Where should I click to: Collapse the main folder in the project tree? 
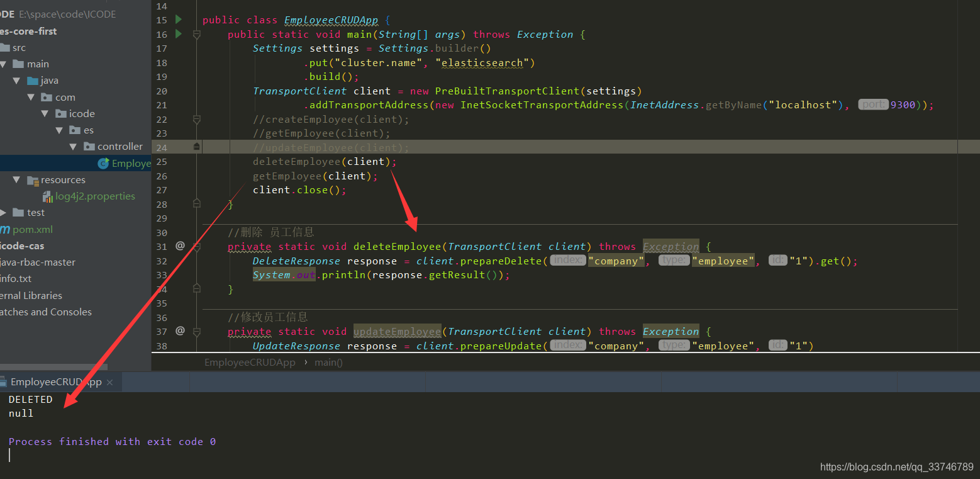[x=3, y=64]
